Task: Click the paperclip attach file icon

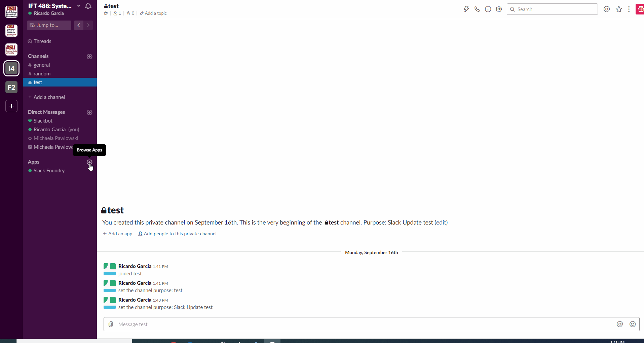Action: [111, 324]
